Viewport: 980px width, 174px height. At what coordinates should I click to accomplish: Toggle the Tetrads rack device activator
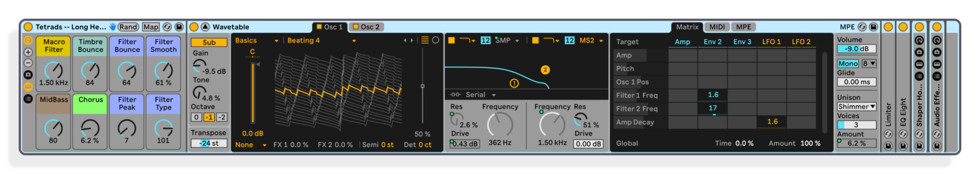point(28,27)
